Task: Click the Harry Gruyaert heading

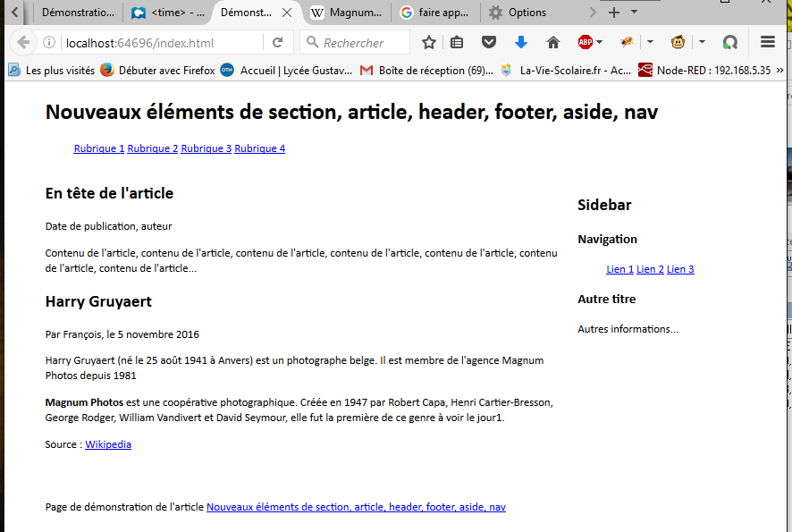Action: click(98, 301)
